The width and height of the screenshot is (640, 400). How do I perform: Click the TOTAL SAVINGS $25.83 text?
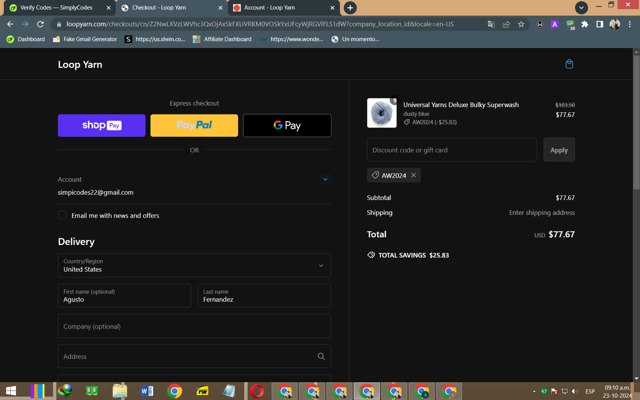pos(413,255)
